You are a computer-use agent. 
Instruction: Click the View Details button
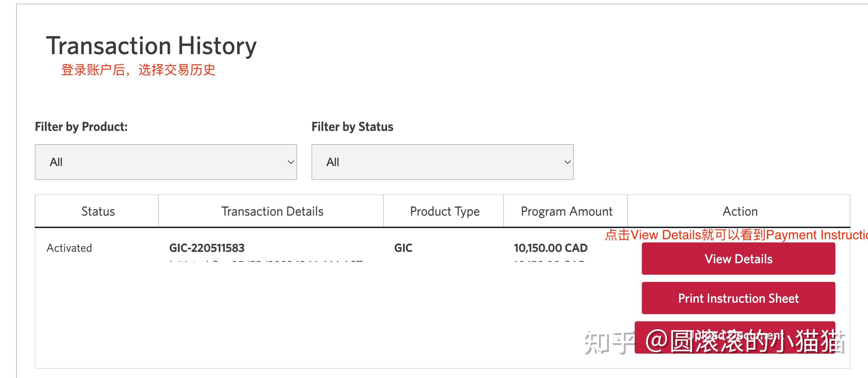[738, 259]
